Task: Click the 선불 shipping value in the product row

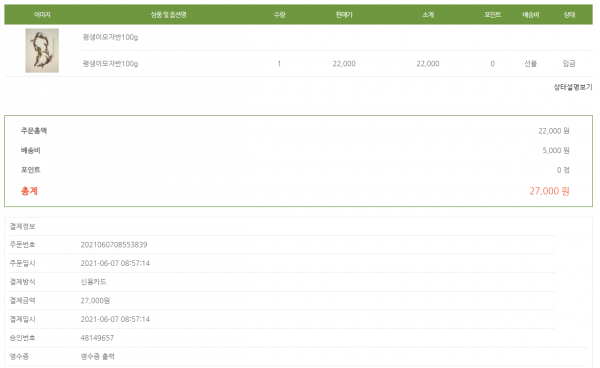Action: click(x=530, y=64)
